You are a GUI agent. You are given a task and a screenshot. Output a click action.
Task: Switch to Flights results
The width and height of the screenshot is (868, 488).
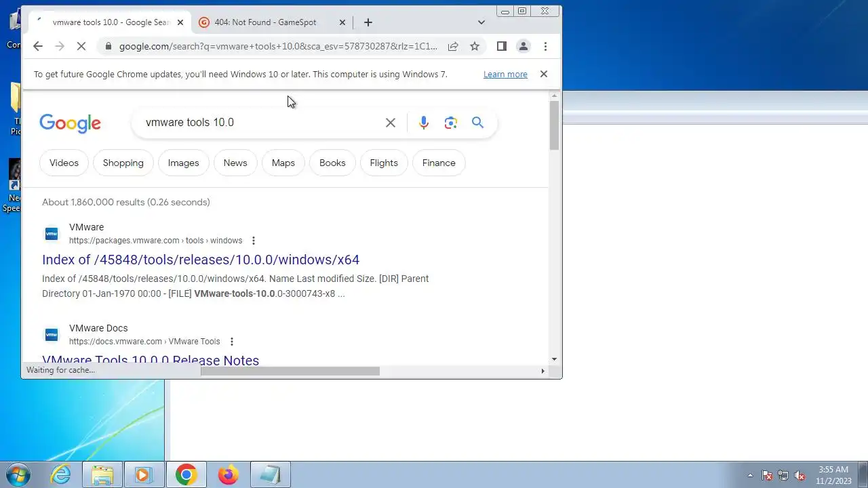pos(384,163)
